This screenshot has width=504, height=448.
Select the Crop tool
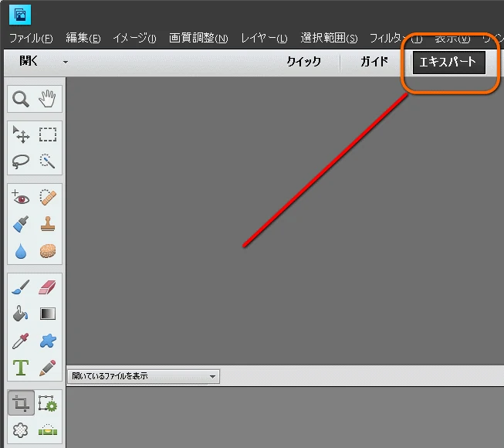click(x=21, y=402)
